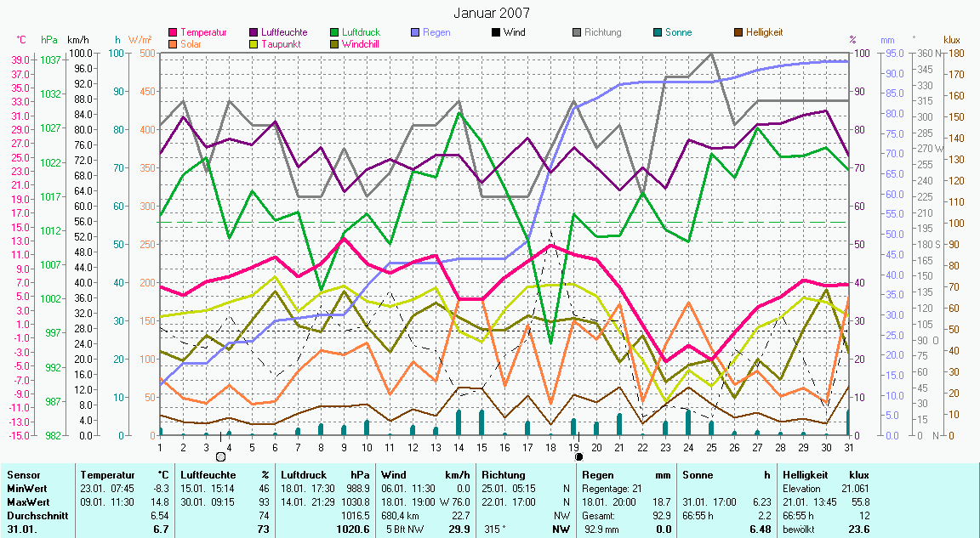Click the MaxWert row label

(26, 502)
